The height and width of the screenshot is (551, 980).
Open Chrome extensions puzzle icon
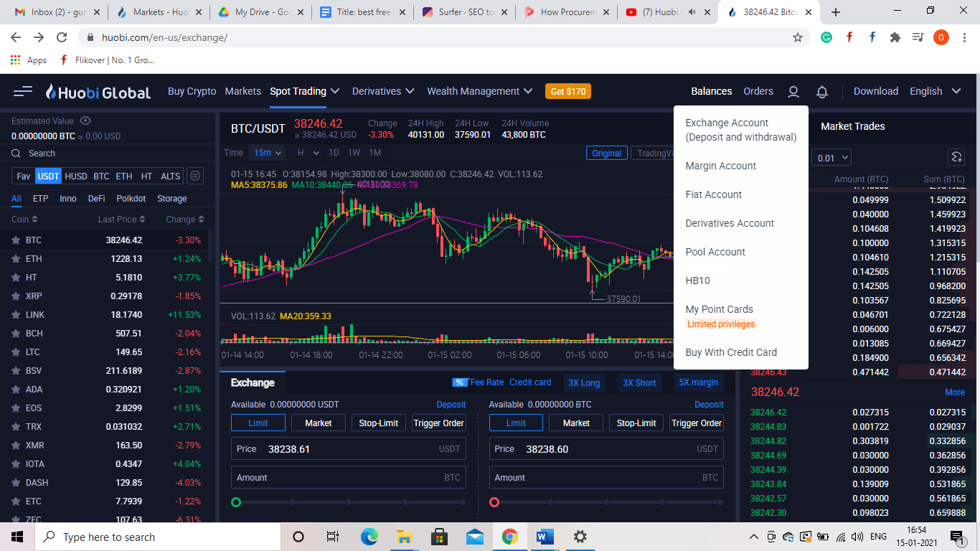pyautogui.click(x=895, y=37)
